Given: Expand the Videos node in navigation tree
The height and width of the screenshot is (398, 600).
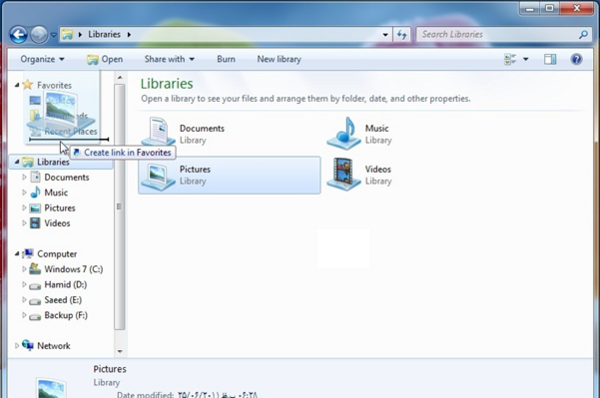Looking at the screenshot, I should pos(24,223).
